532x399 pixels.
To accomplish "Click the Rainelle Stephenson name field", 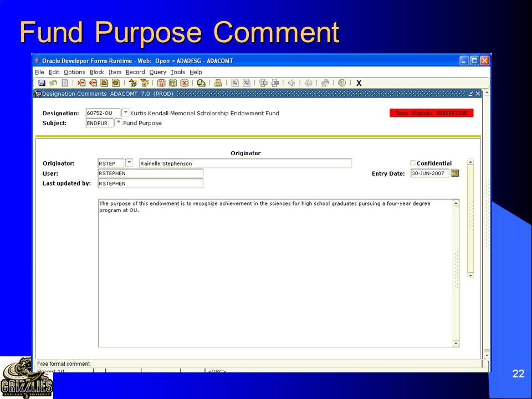I will (x=245, y=163).
